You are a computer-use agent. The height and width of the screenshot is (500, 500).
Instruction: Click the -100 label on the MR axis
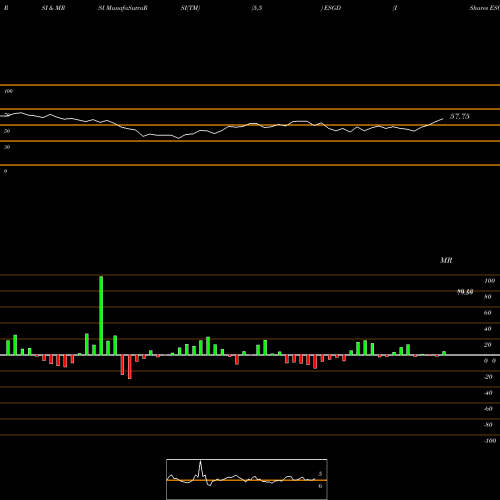[490, 441]
